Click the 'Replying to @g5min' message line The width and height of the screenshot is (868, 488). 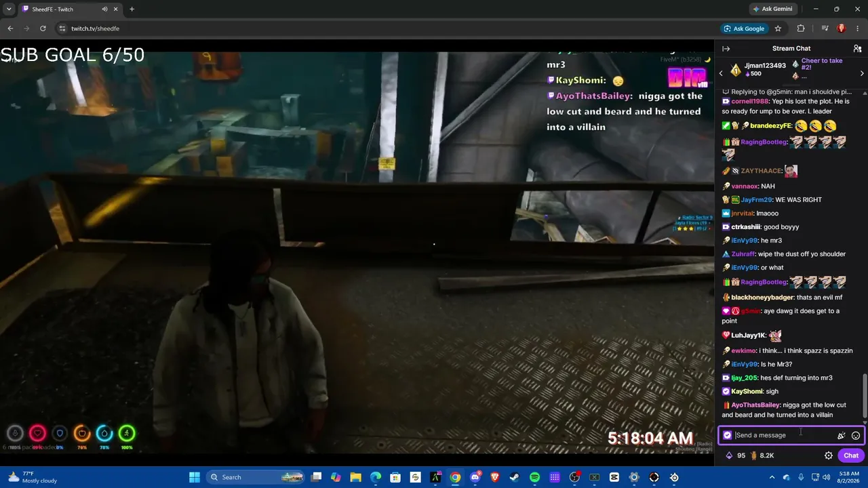coord(787,91)
